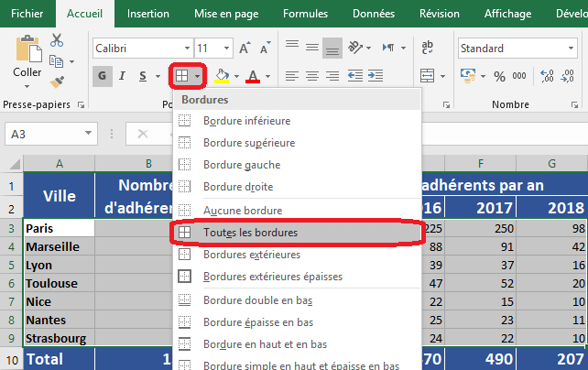
Task: Select Toutes les bordures menu option
Action: pyautogui.click(x=250, y=233)
